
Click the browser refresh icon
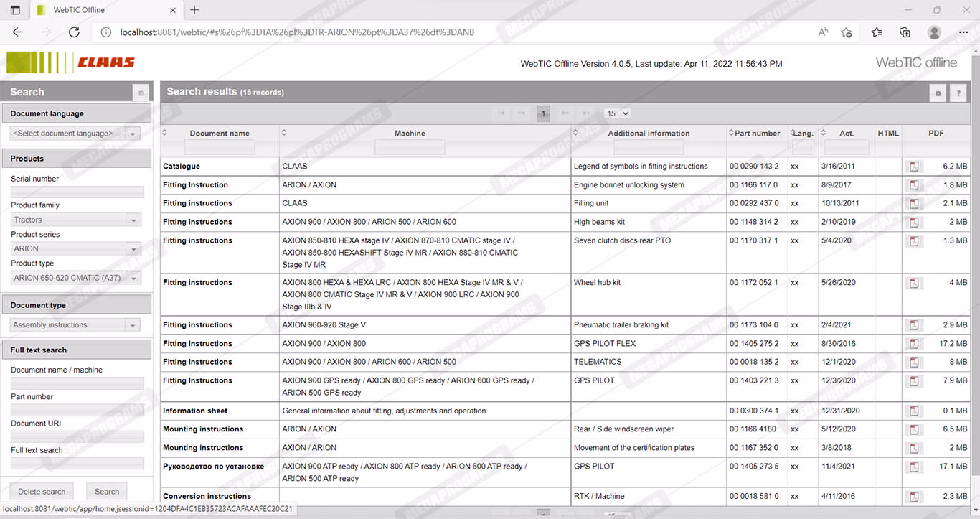pos(74,32)
